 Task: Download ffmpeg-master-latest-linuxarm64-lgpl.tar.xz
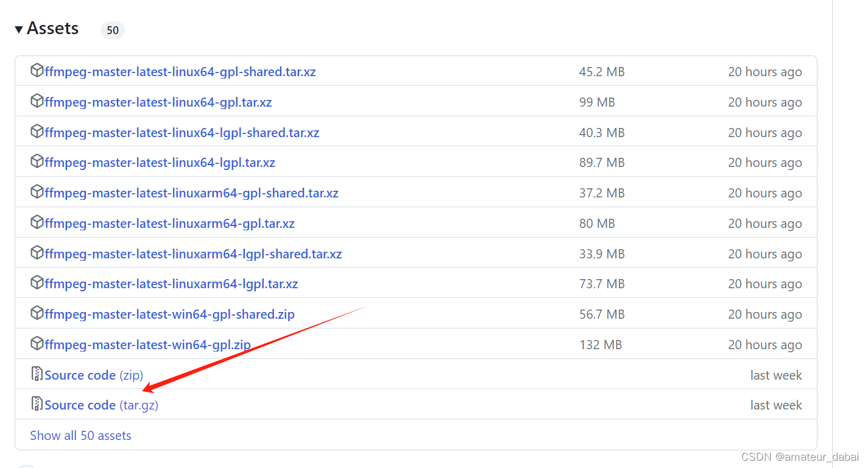pos(172,284)
